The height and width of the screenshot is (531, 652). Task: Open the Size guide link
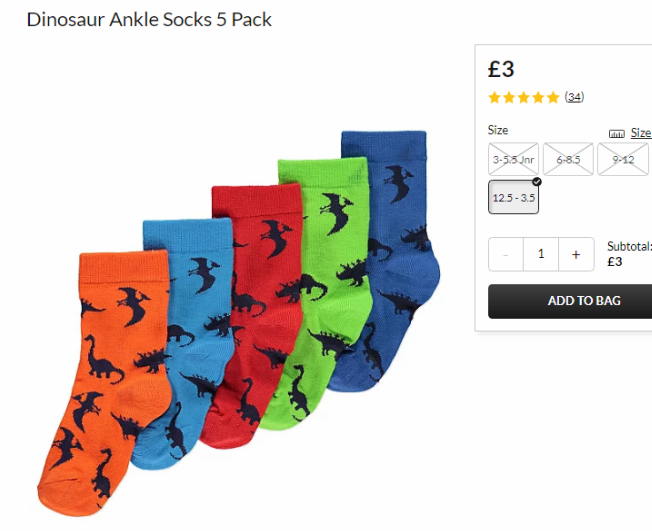point(641,133)
